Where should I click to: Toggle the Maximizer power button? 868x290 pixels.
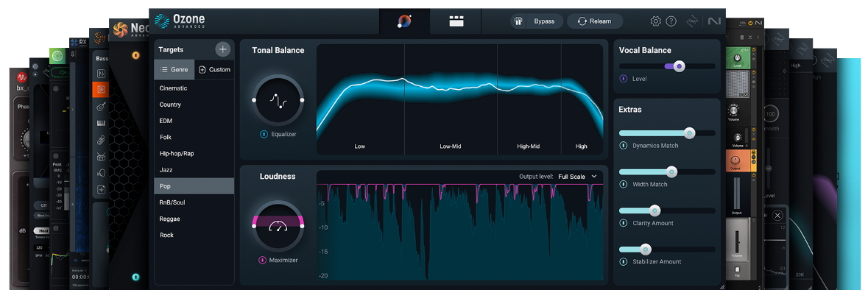[262, 260]
